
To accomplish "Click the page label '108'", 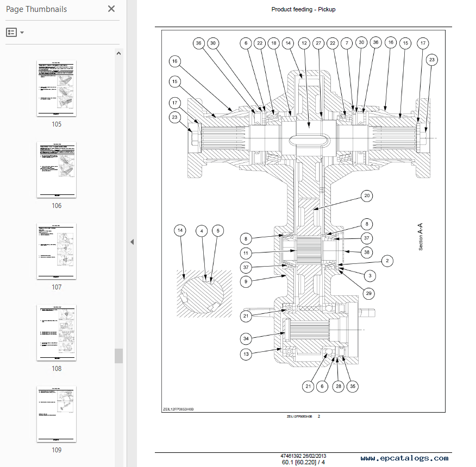I will pos(57,368).
